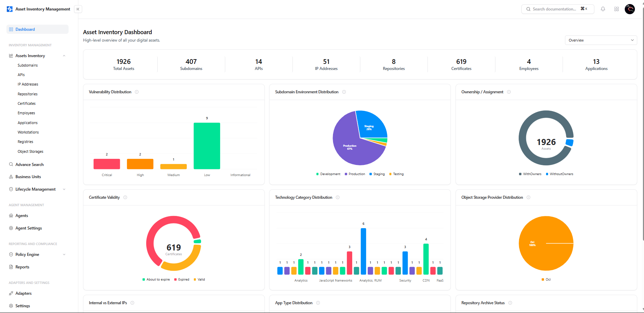Click info icon next to Certificate Validity
Viewport: 644px width, 313px height.
(x=125, y=197)
